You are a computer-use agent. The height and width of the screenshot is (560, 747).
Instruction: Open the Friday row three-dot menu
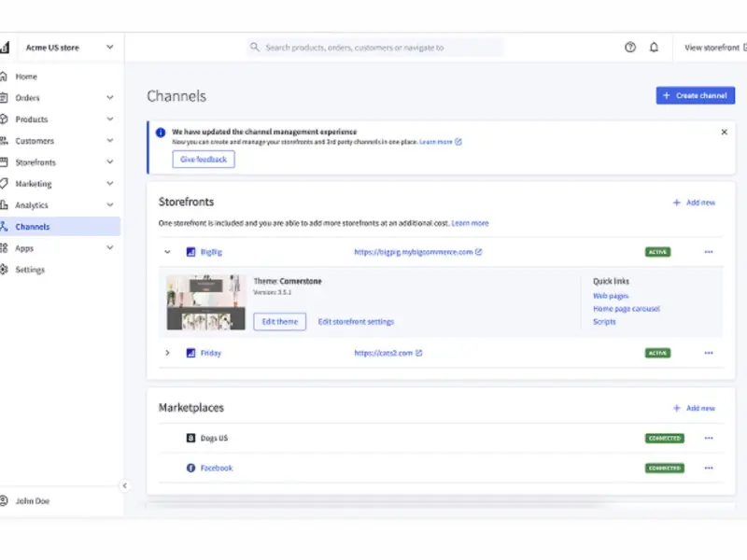[709, 353]
